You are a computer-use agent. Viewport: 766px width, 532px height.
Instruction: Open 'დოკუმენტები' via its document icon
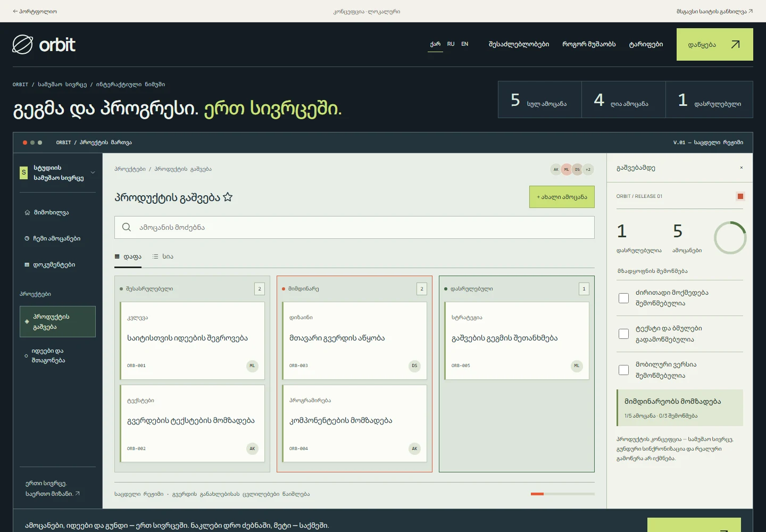[x=27, y=264]
